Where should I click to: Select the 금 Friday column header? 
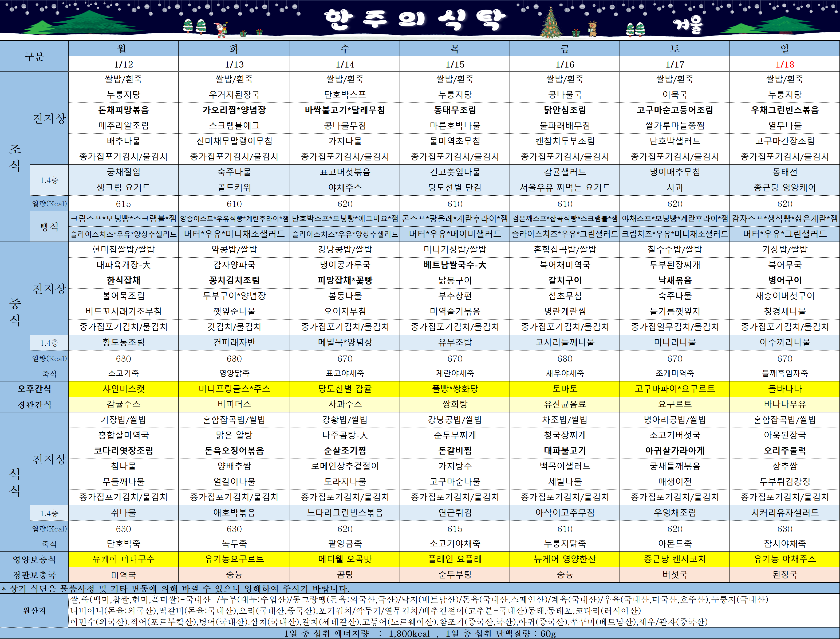point(565,49)
